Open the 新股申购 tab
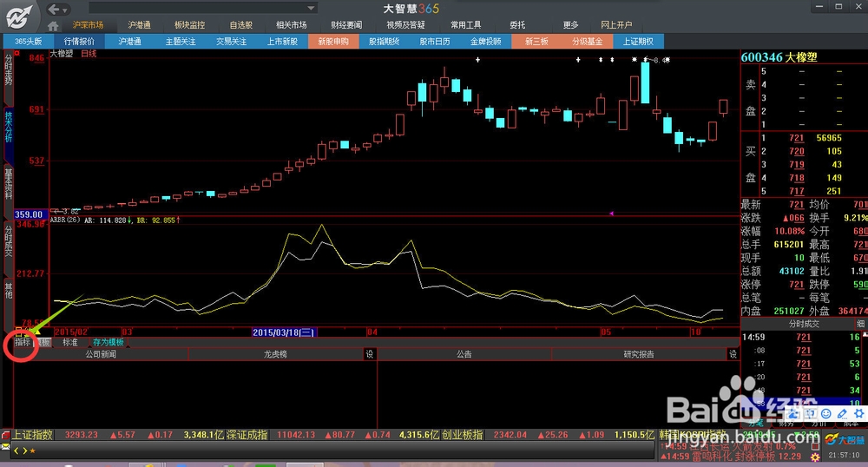 [333, 42]
